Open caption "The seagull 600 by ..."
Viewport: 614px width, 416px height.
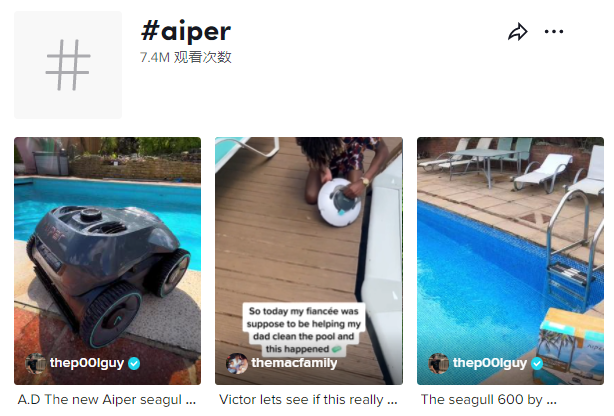489,400
